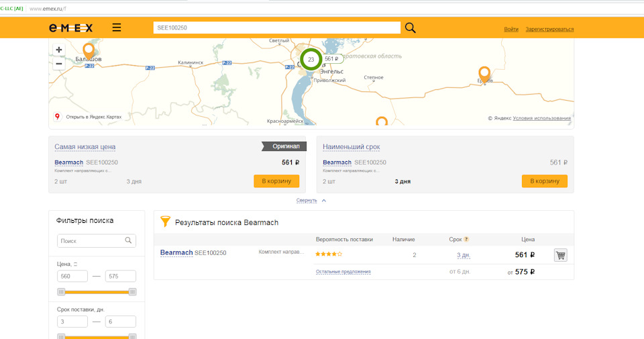Click the Комплект направ... description in results row
The image size is (644, 339).
coord(281,252)
